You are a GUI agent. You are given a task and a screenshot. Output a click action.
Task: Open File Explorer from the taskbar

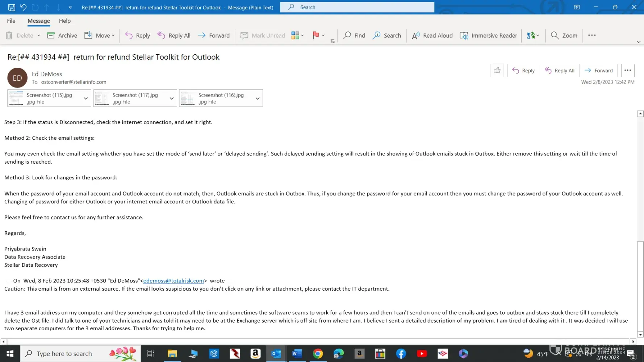coord(172,354)
